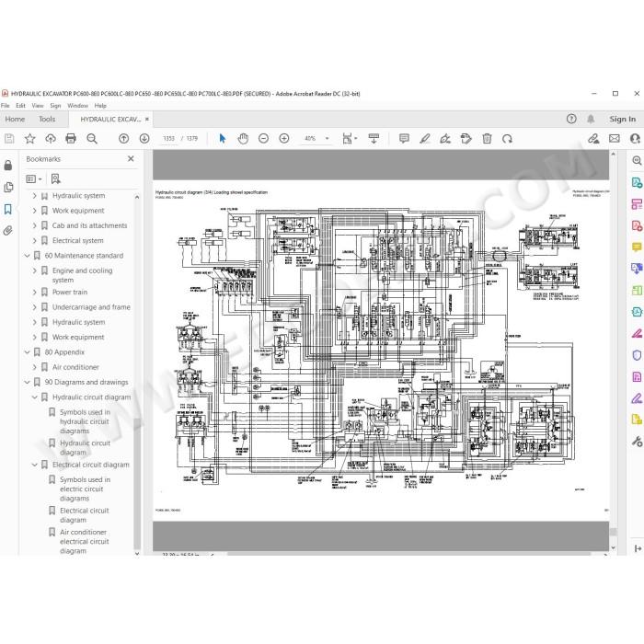Click the Sign In button
The width and height of the screenshot is (644, 644).
[622, 119]
